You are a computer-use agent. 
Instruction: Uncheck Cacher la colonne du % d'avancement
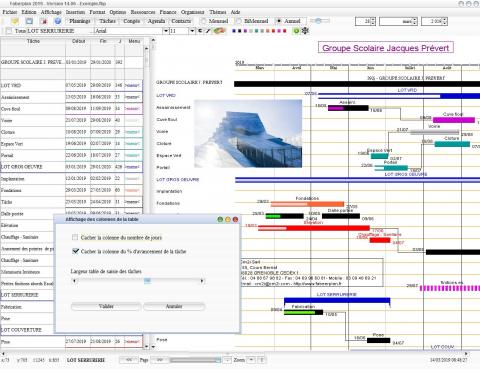(x=76, y=251)
